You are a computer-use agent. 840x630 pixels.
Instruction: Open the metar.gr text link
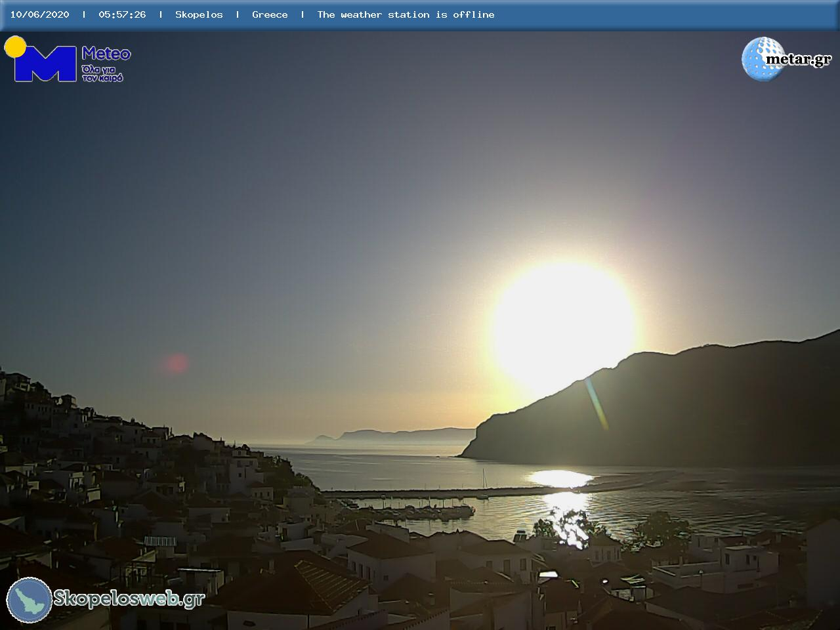[798, 60]
